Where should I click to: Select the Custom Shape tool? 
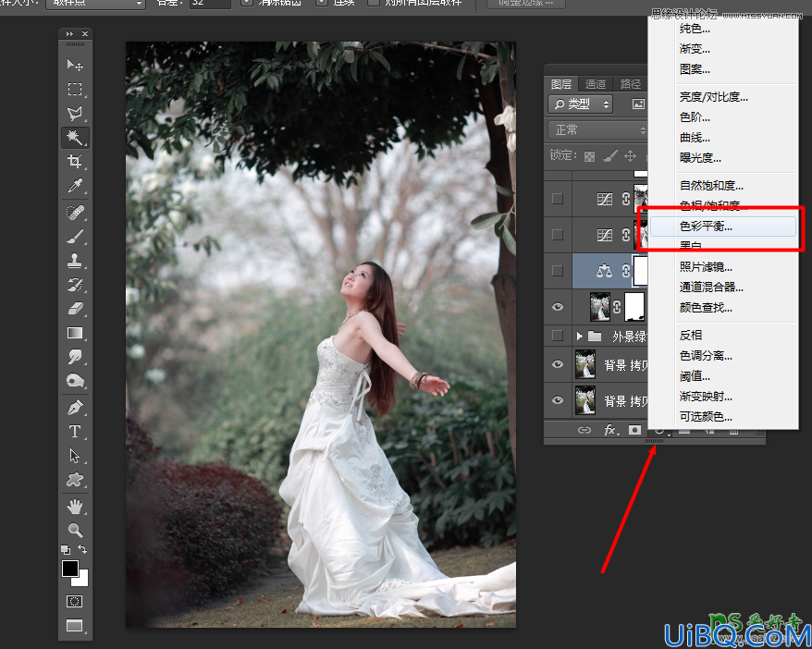[x=75, y=479]
